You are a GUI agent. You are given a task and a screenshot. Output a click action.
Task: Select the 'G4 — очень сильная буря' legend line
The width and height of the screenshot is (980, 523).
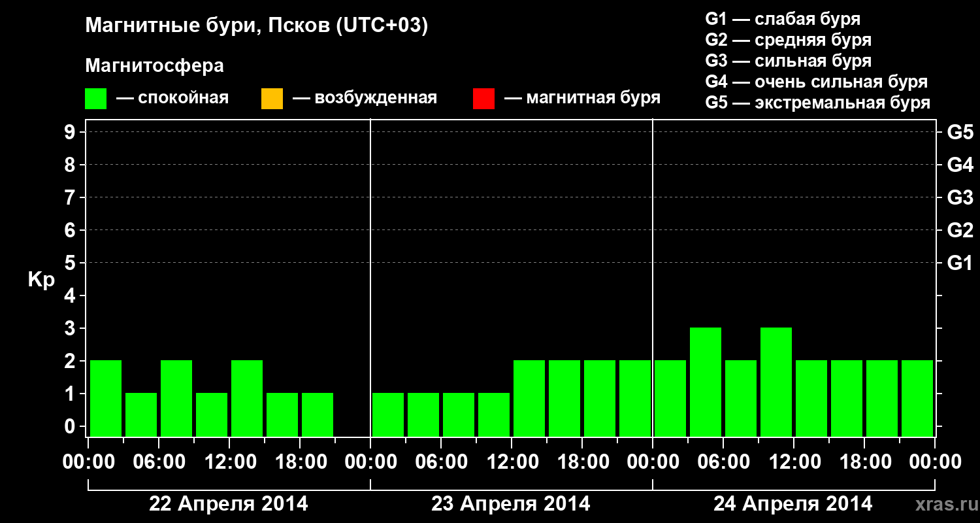(817, 82)
